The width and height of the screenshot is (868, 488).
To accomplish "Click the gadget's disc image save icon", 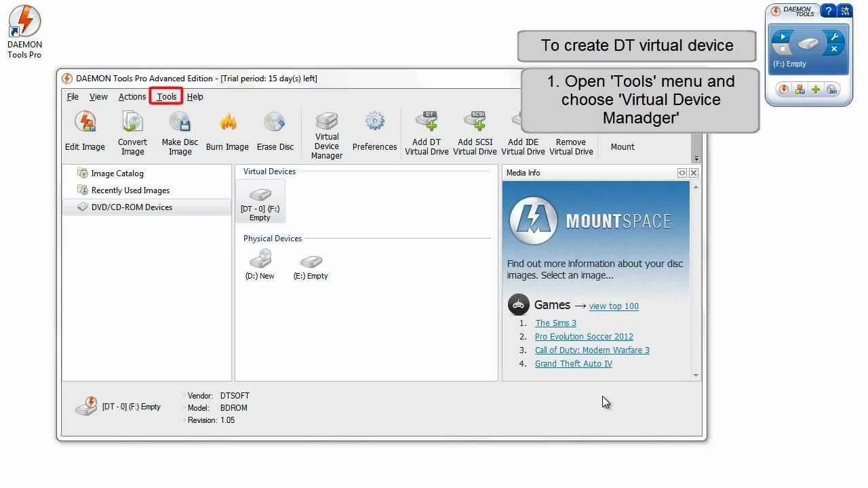I will (x=832, y=89).
